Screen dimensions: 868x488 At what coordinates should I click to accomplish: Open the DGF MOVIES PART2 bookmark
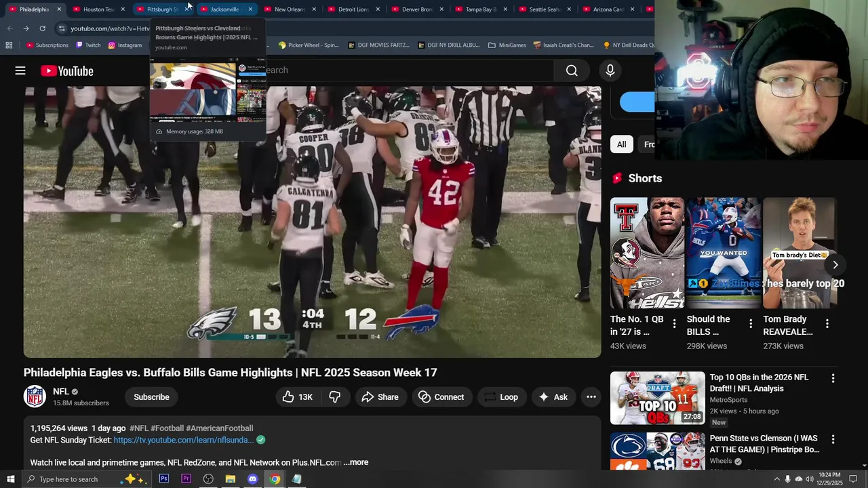click(x=378, y=45)
